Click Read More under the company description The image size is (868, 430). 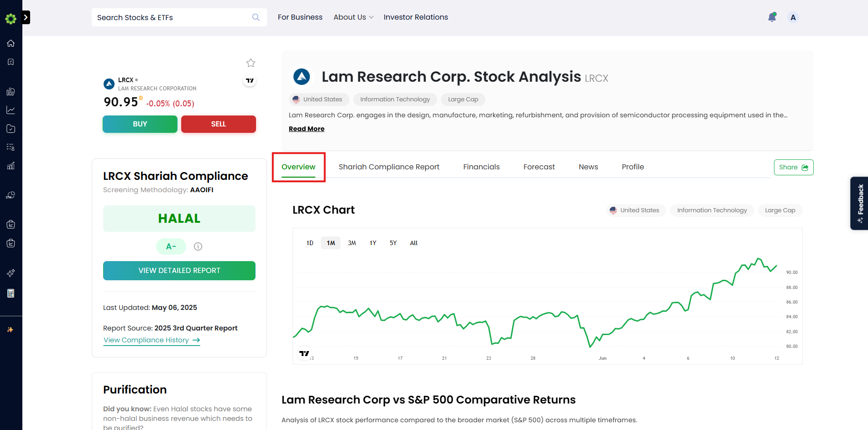(x=307, y=129)
